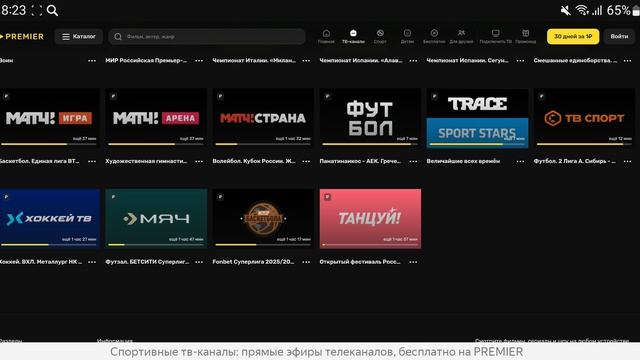
Task: Tap the muted sound status icon
Action: pyautogui.click(x=565, y=10)
